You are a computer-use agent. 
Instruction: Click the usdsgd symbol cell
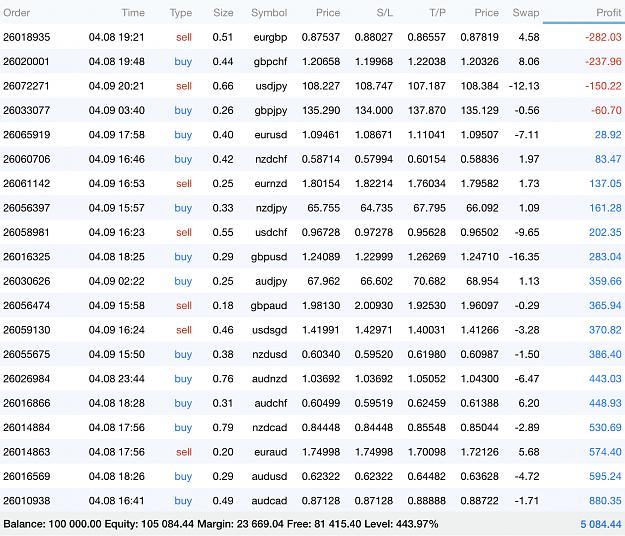click(x=269, y=330)
